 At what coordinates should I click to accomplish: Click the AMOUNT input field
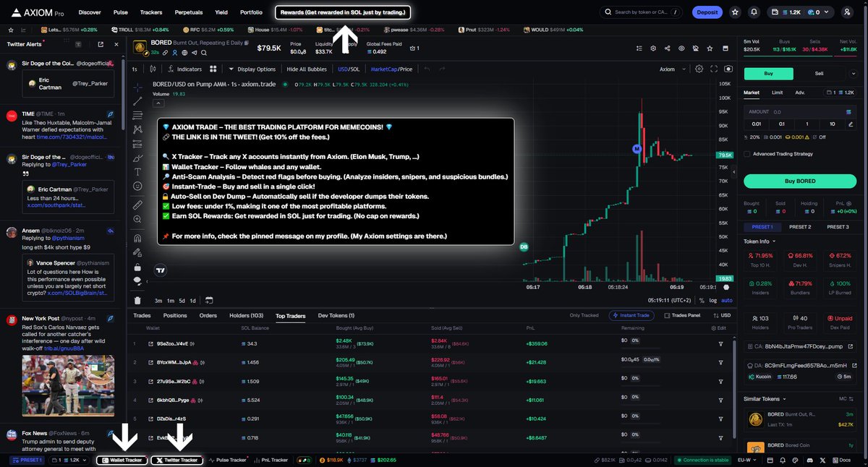pyautogui.click(x=800, y=112)
